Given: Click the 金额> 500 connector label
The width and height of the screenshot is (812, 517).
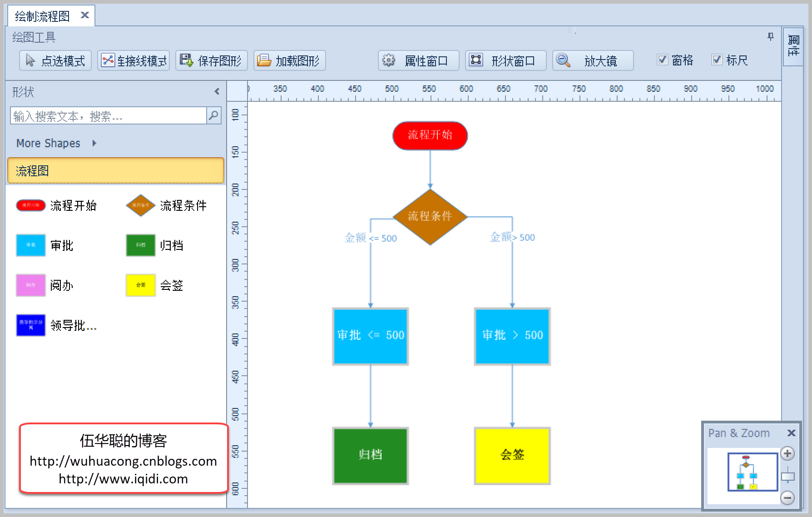Looking at the screenshot, I should [x=512, y=237].
